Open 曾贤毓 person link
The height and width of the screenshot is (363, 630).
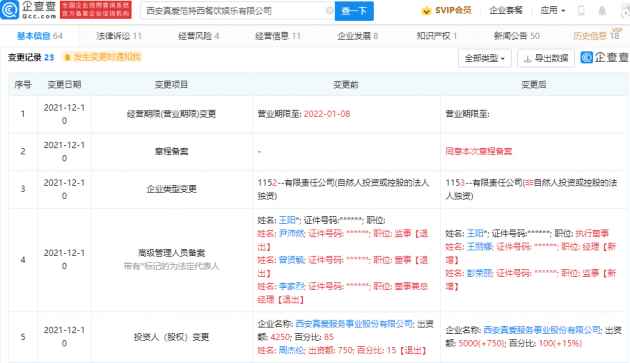(292, 260)
